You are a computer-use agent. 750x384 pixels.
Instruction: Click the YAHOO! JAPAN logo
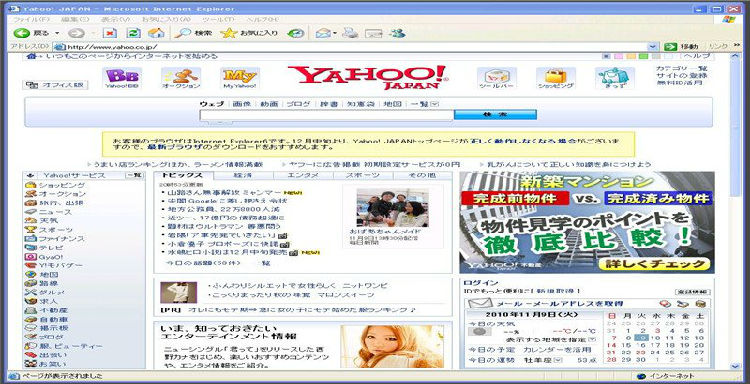point(368,77)
